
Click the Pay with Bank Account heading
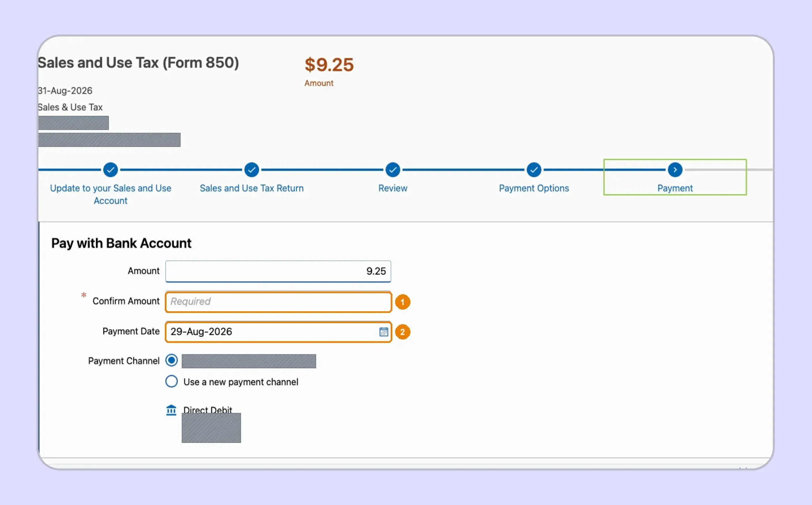(x=121, y=243)
